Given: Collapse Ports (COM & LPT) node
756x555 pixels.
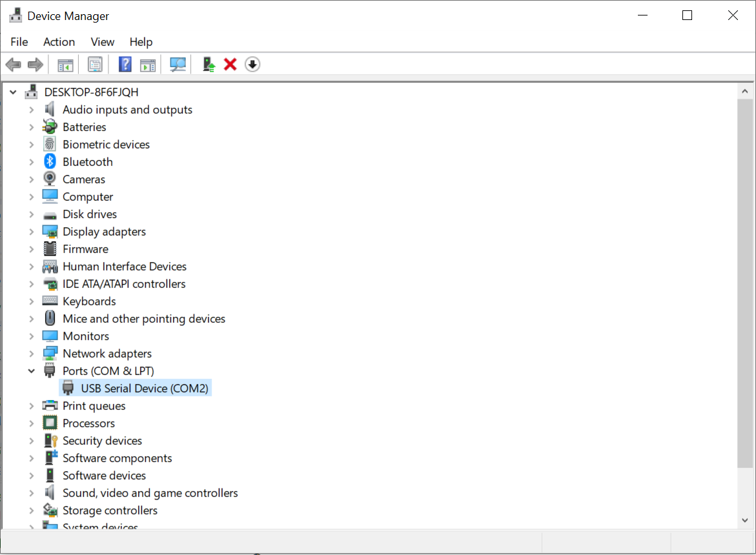Looking at the screenshot, I should (32, 370).
